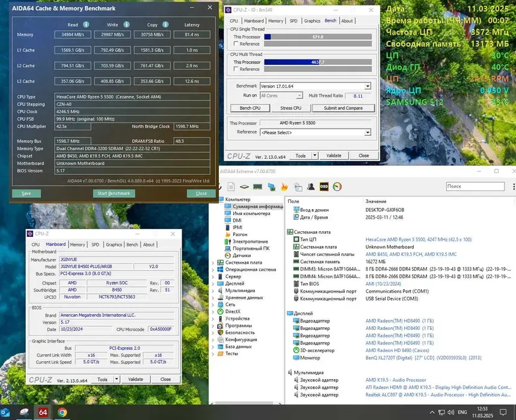Viewport: 516px width, 420px height.
Task: Click the Значение column header
Action: (x=376, y=201)
